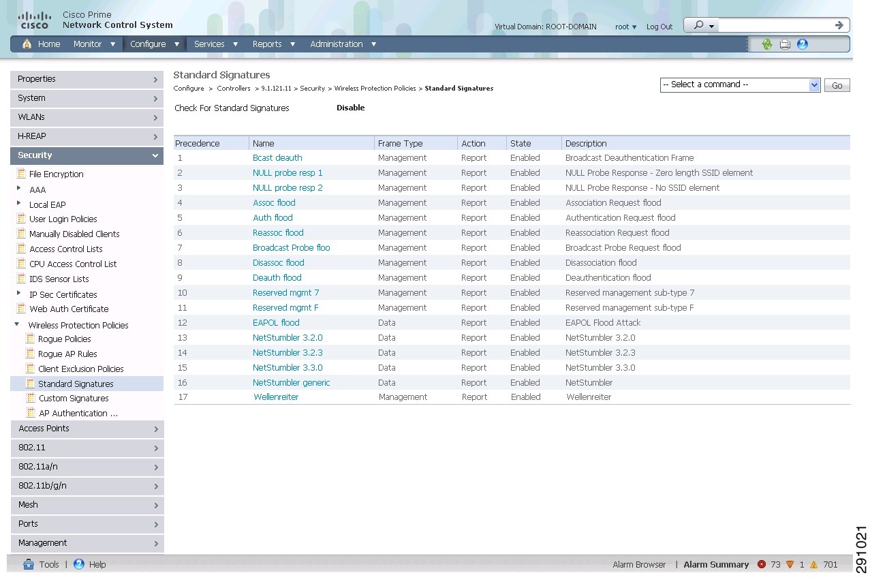The width and height of the screenshot is (870, 588).
Task: Expand the AAA tree item
Action: (x=18, y=189)
